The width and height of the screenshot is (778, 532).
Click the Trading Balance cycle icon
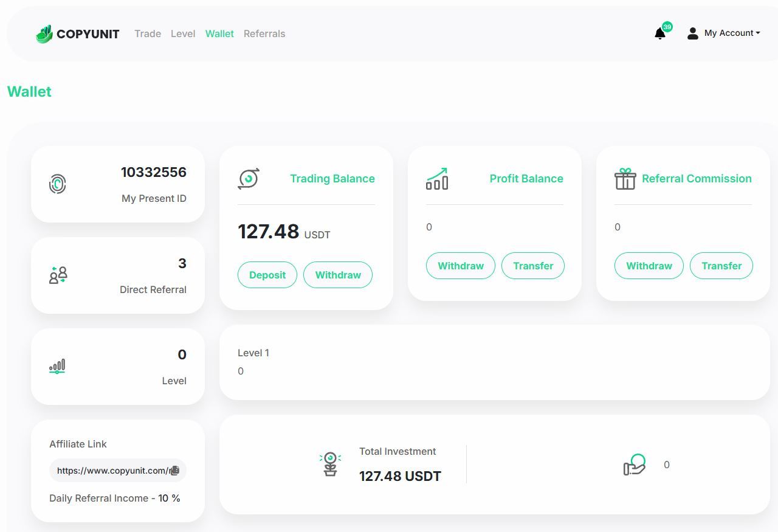pyautogui.click(x=248, y=179)
